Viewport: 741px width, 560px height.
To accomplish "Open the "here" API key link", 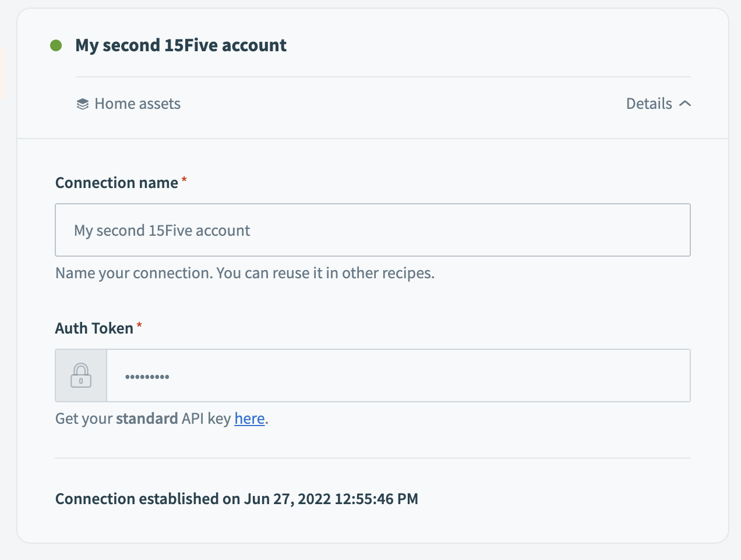I will pos(249,419).
